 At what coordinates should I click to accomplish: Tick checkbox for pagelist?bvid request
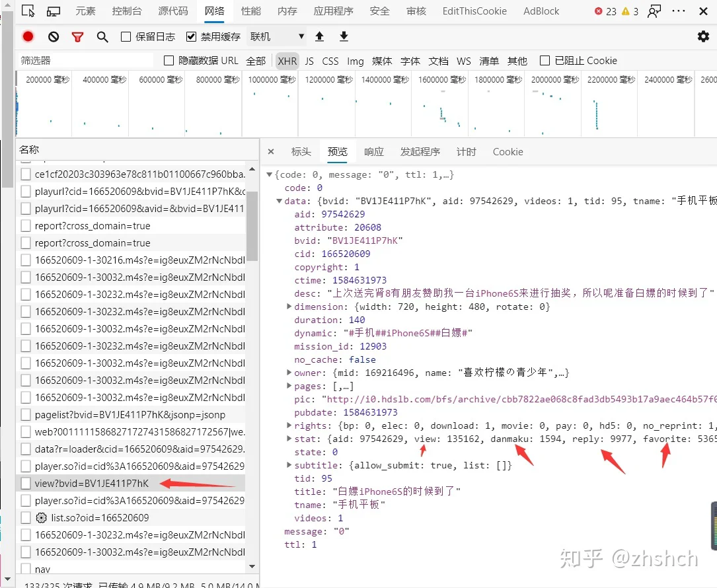coord(26,415)
